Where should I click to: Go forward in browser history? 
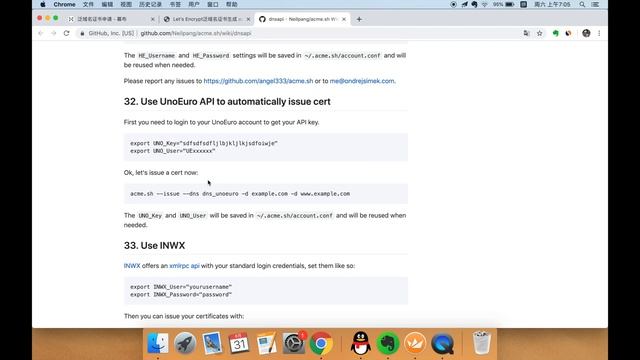[x=53, y=33]
